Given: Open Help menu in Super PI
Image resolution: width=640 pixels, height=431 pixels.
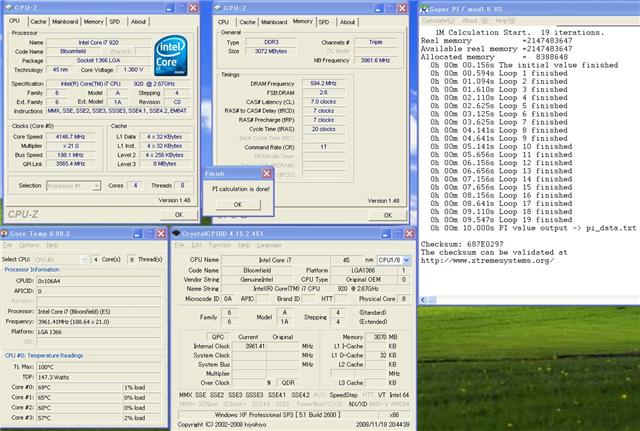Looking at the screenshot, I should pyautogui.click(x=505, y=20).
